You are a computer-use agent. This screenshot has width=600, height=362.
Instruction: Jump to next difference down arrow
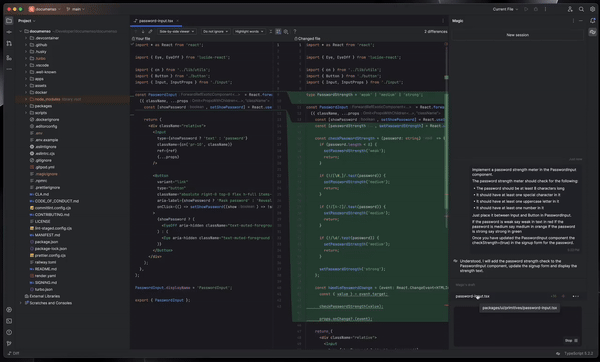point(143,31)
